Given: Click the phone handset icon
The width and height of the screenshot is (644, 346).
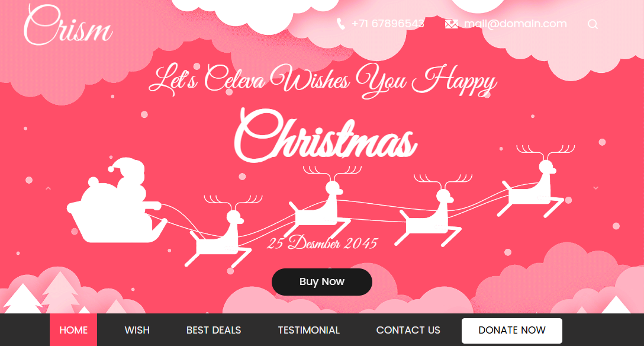Looking at the screenshot, I should (340, 24).
